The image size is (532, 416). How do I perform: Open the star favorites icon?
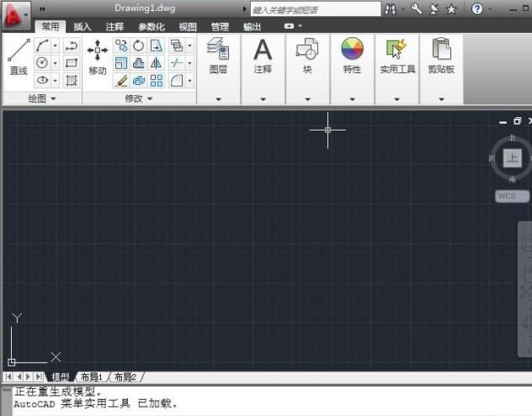coord(451,9)
